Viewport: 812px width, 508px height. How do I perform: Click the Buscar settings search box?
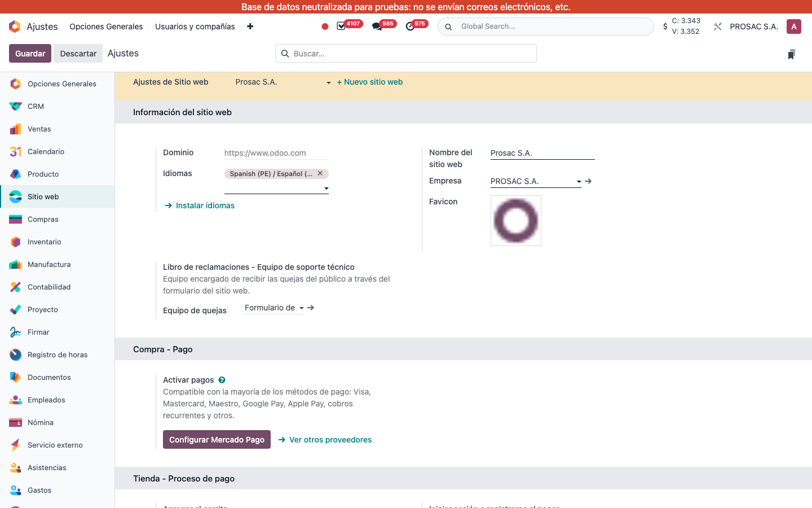click(406, 54)
